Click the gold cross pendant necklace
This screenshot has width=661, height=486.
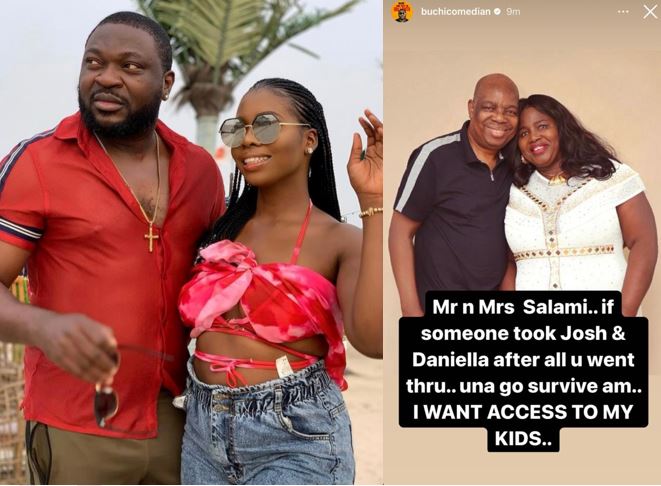(152, 238)
